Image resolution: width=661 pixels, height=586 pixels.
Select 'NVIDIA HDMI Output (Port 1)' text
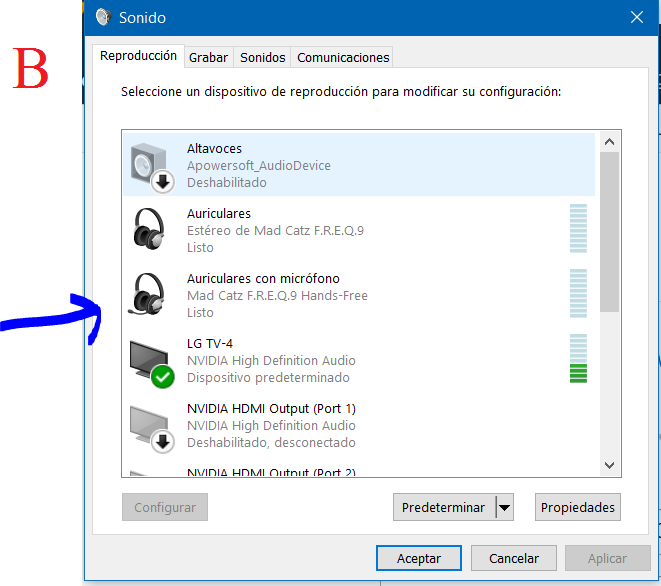[x=271, y=409]
